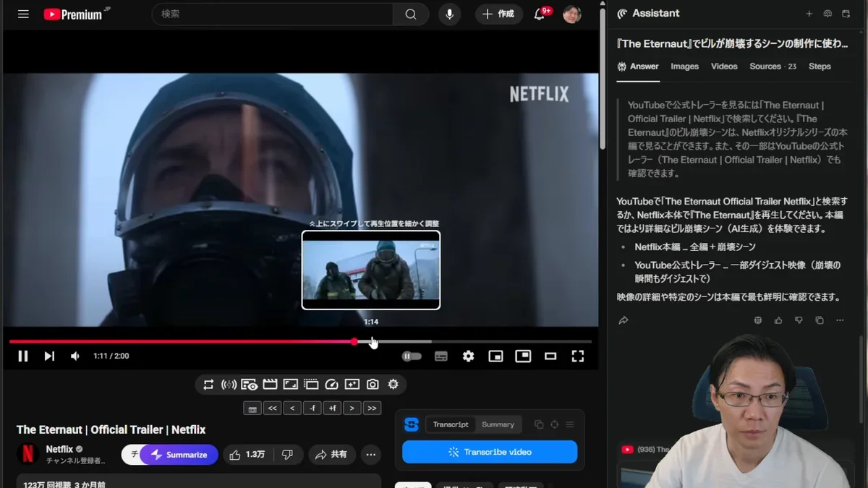Image resolution: width=868 pixels, height=488 pixels.
Task: Open the account avatar menu
Action: coord(572,14)
